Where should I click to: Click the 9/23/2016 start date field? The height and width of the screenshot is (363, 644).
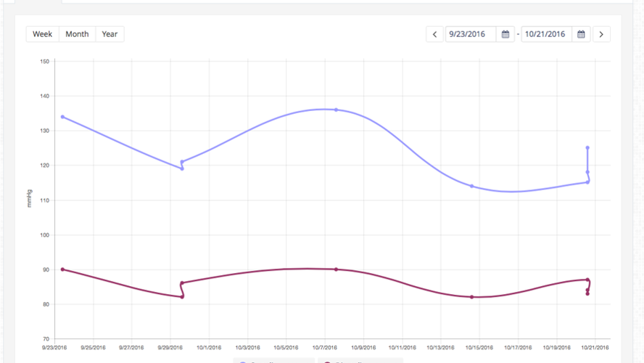click(x=470, y=34)
